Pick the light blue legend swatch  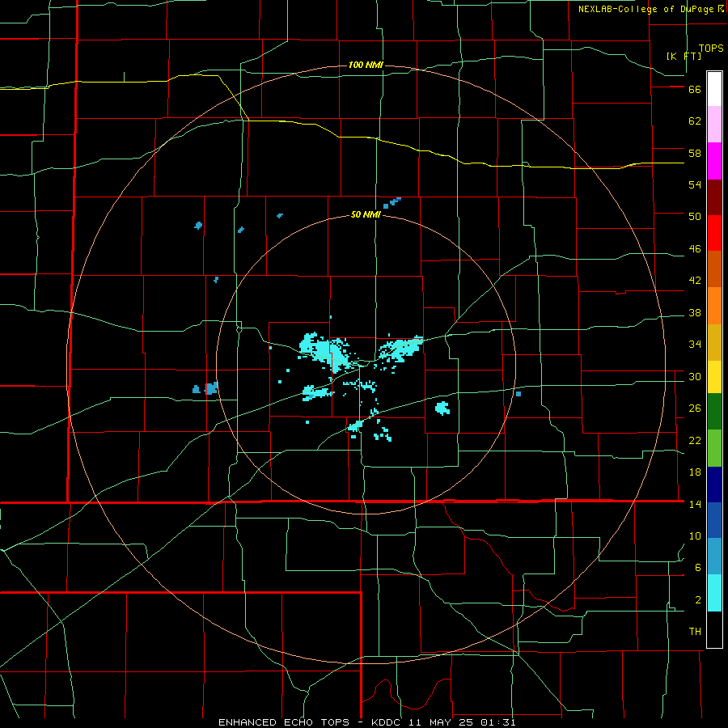[714, 556]
